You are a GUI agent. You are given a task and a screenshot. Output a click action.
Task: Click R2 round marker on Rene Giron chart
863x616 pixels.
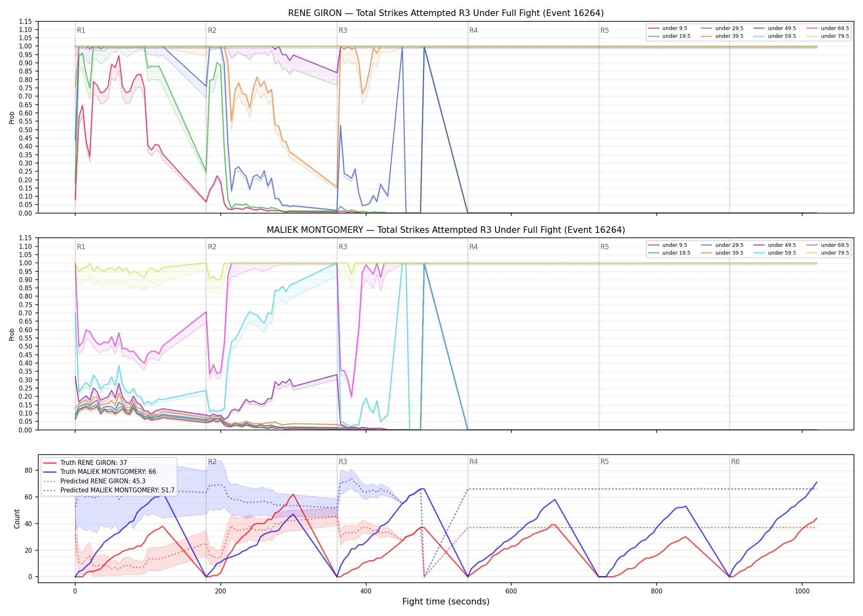(x=212, y=30)
